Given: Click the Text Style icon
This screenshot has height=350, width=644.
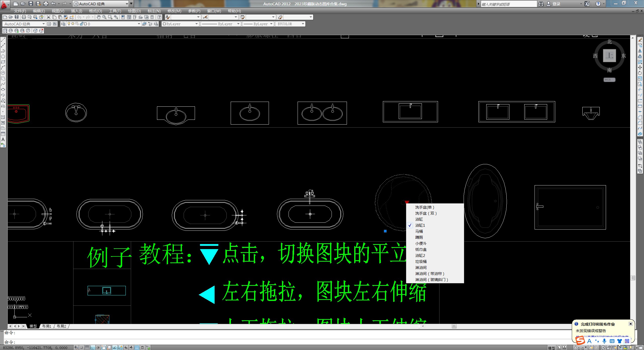Looking at the screenshot, I should click(168, 17).
